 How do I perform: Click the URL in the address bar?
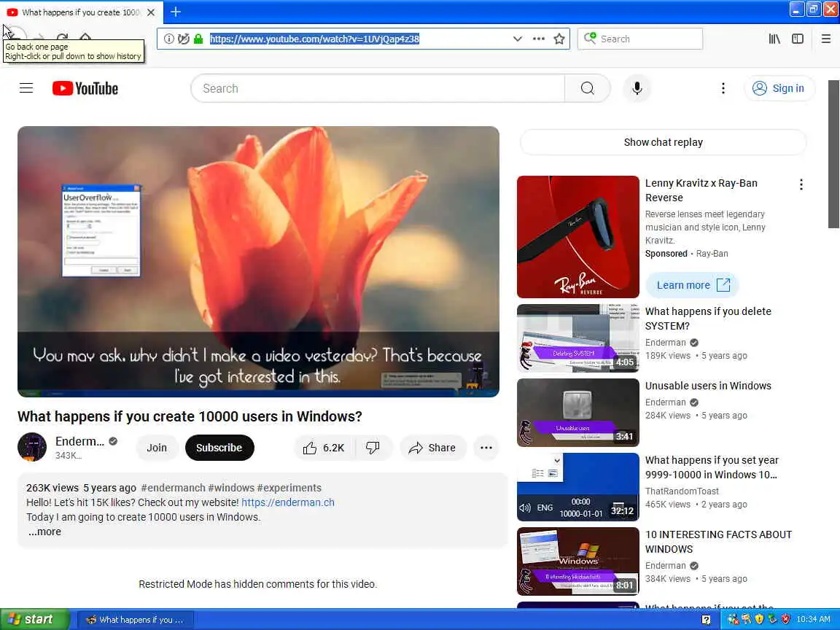click(314, 39)
